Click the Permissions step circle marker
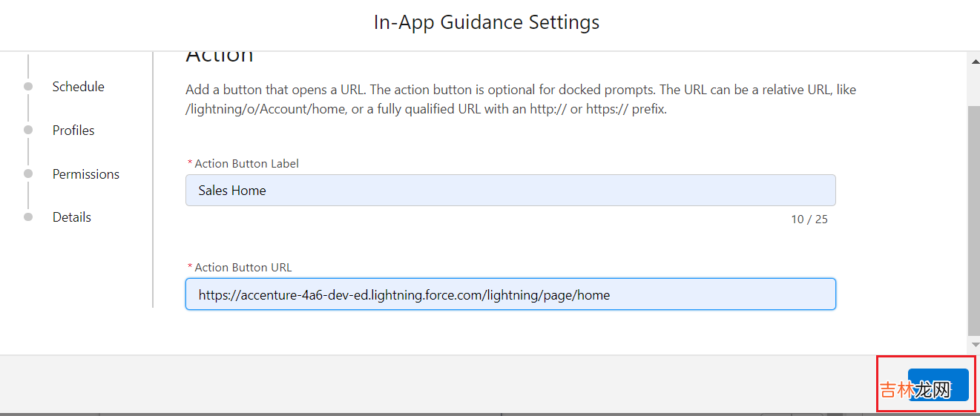The image size is (980, 416). click(x=28, y=174)
